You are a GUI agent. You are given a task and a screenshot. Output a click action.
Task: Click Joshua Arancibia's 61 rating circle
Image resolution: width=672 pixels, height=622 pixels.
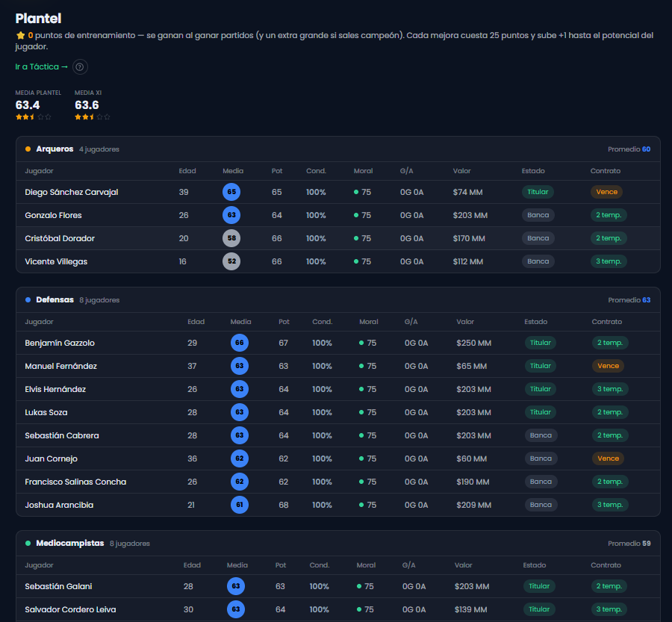240,505
